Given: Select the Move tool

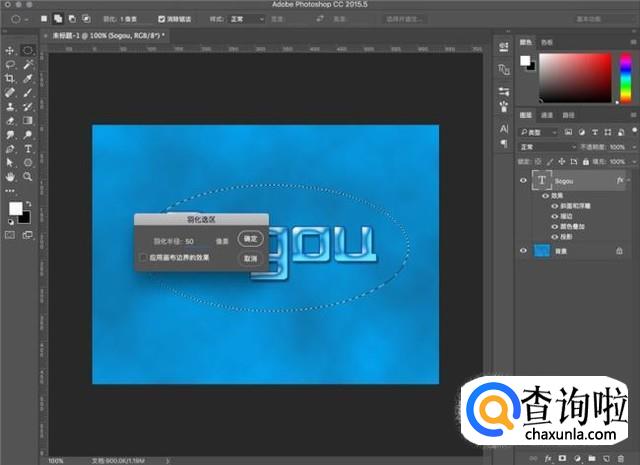Looking at the screenshot, I should [9, 49].
